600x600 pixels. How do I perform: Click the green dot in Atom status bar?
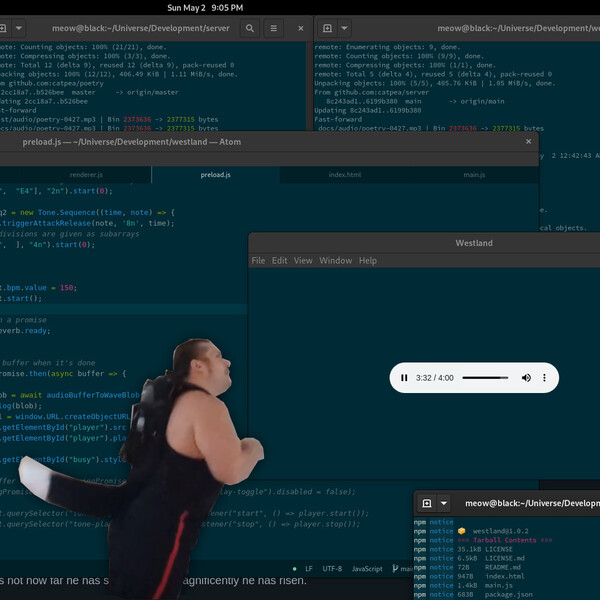click(x=294, y=569)
